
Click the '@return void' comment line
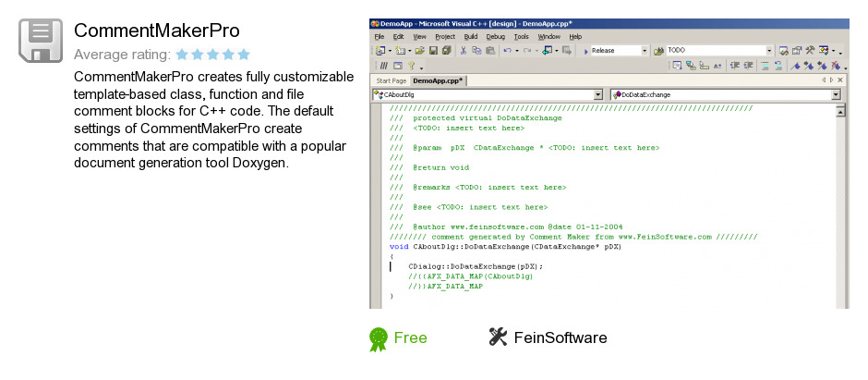click(440, 167)
